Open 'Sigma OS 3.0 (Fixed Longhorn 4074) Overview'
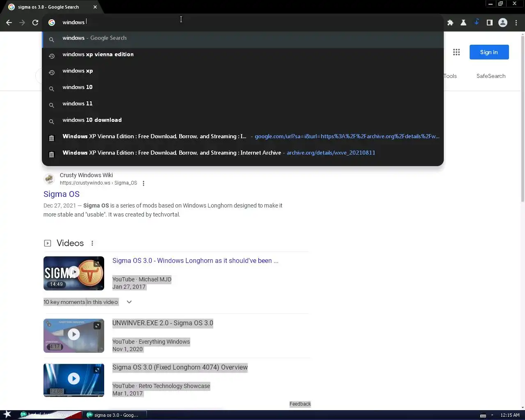Image resolution: width=525 pixels, height=420 pixels. 180,367
